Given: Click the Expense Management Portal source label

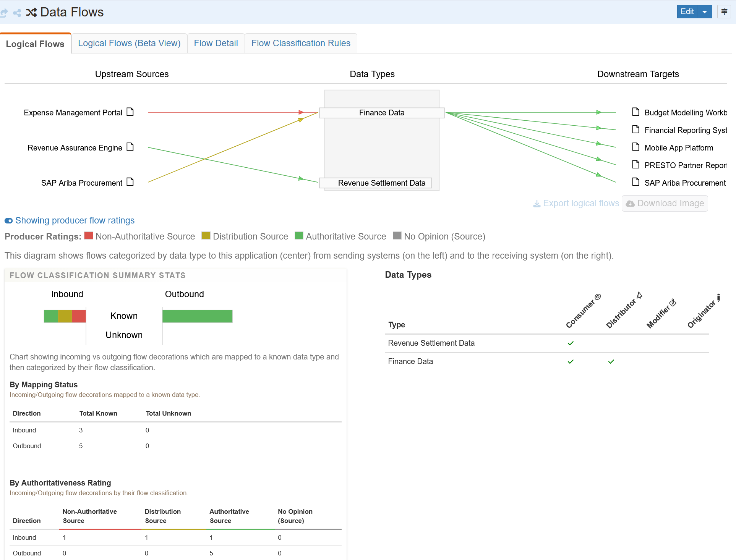Looking at the screenshot, I should pos(73,113).
